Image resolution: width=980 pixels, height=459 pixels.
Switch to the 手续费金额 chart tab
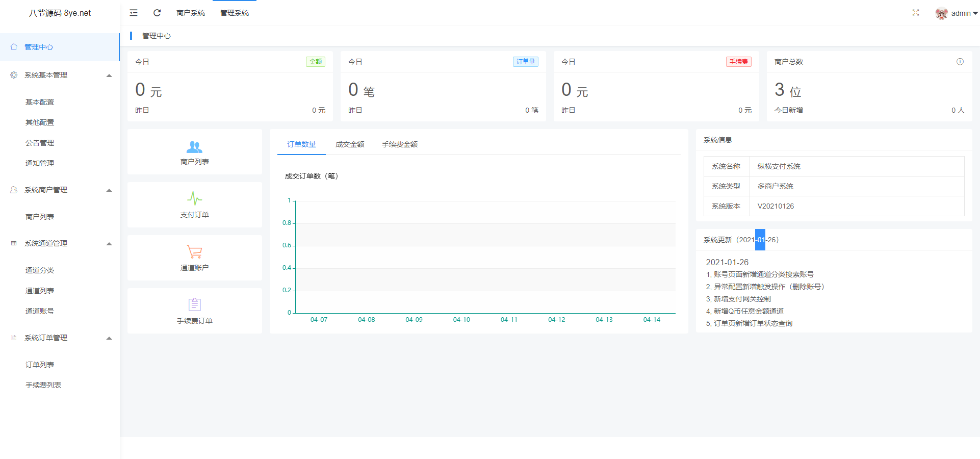[399, 144]
